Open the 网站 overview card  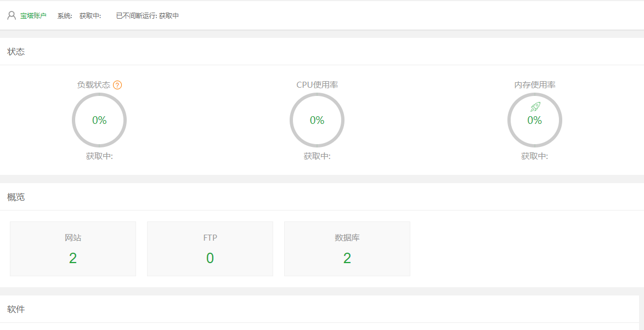tap(73, 249)
